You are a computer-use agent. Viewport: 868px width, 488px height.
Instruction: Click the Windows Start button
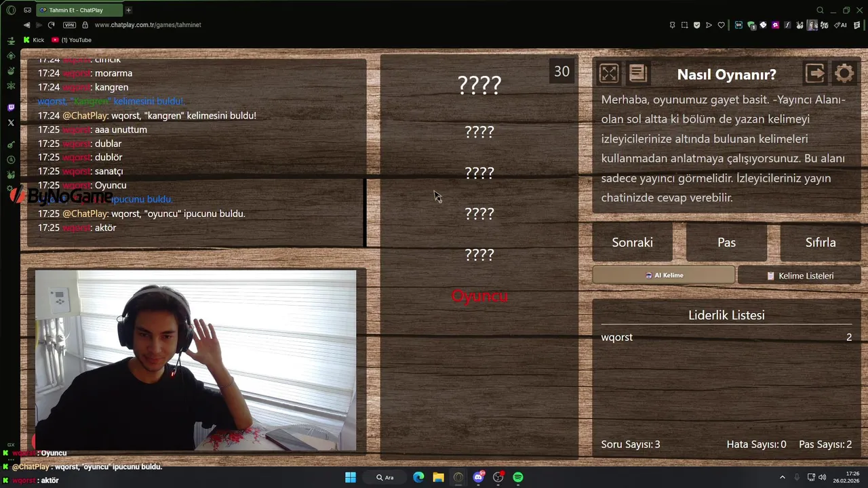coord(351,477)
